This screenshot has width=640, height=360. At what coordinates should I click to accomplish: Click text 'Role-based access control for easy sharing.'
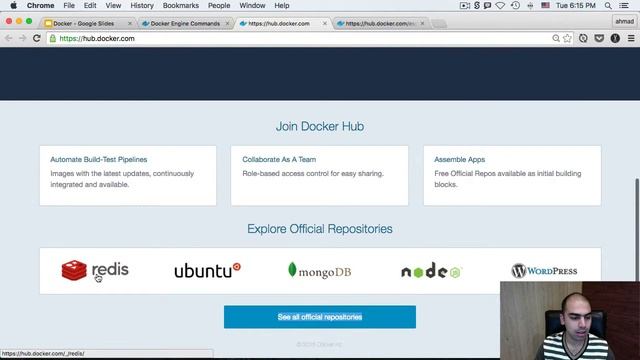coord(313,173)
